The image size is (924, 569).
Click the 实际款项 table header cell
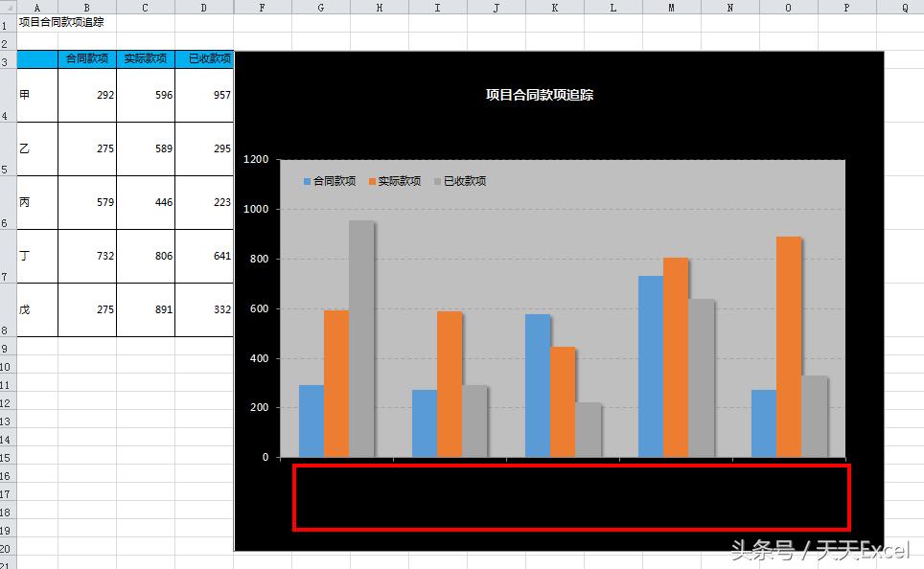[145, 57]
